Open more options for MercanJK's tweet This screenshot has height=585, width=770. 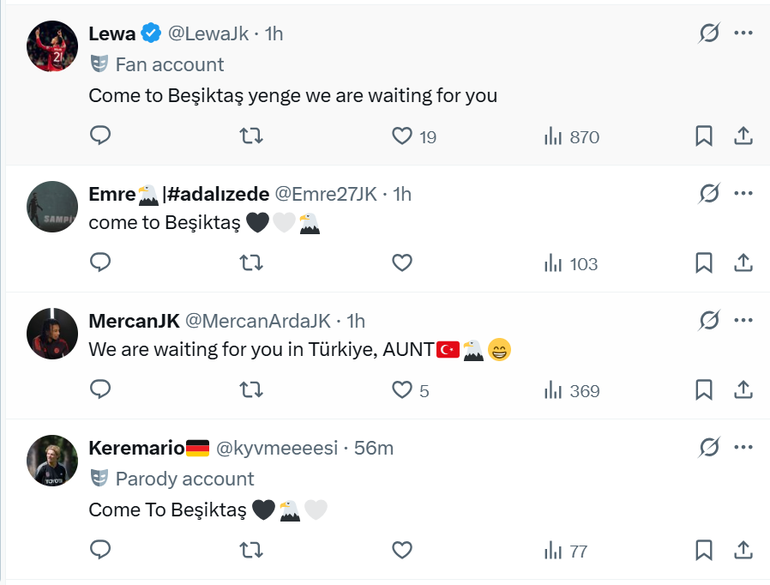[743, 320]
